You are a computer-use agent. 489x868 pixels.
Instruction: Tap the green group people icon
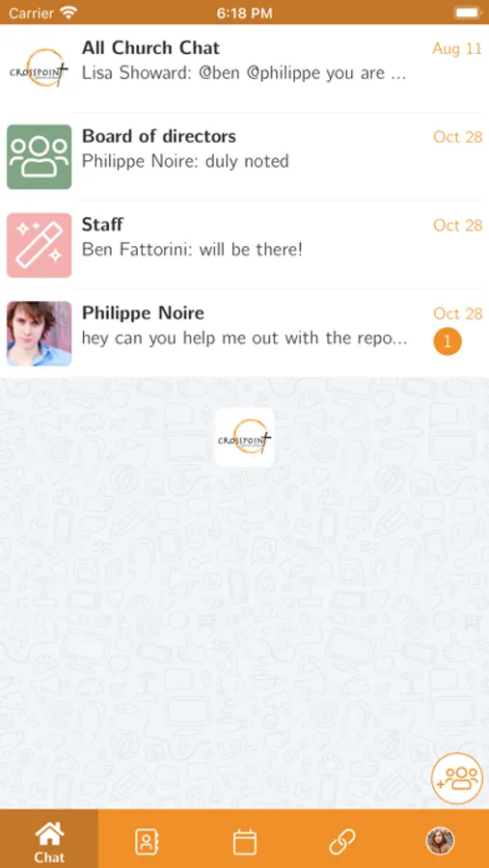[39, 156]
